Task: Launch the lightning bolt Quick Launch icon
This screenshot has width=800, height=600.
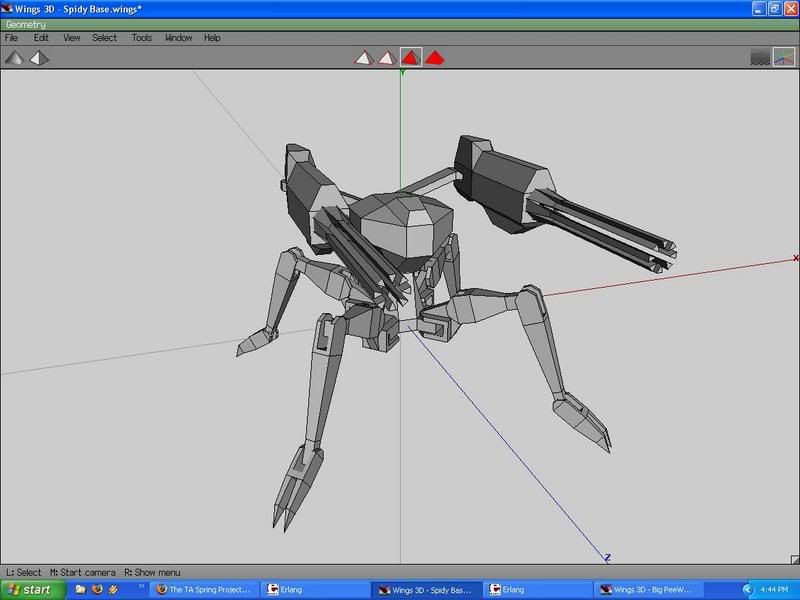Action: coord(113,589)
